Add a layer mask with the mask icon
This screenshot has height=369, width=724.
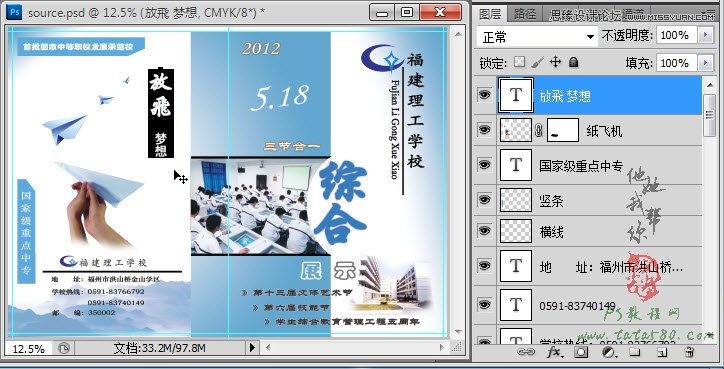(581, 352)
